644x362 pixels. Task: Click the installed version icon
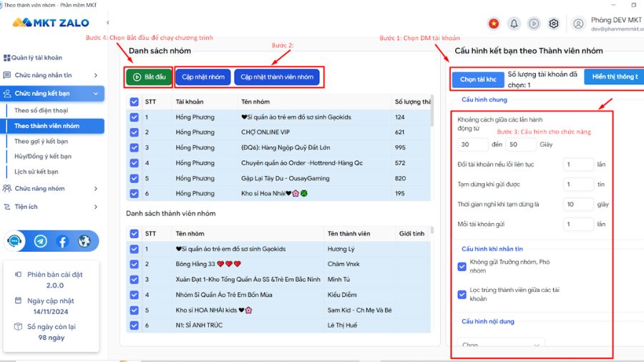coord(18,274)
